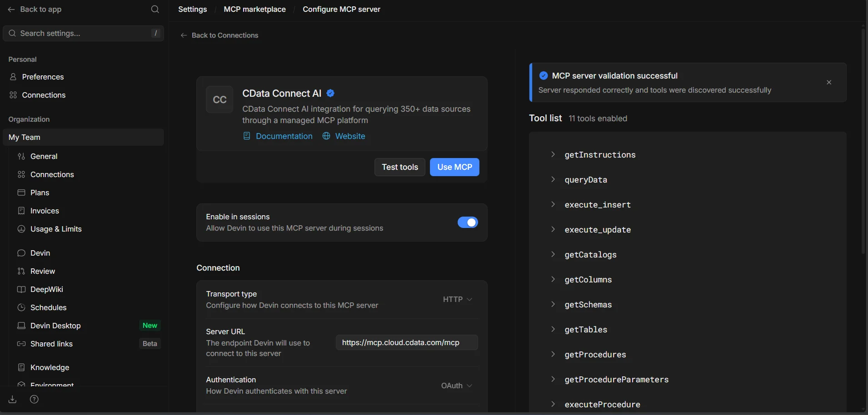Expand the getProcedures tool

coord(553,354)
